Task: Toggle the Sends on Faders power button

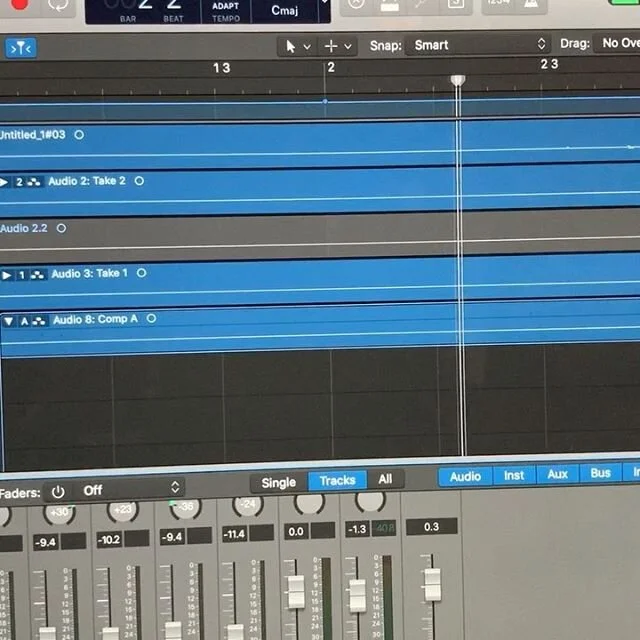Action: pyautogui.click(x=58, y=492)
